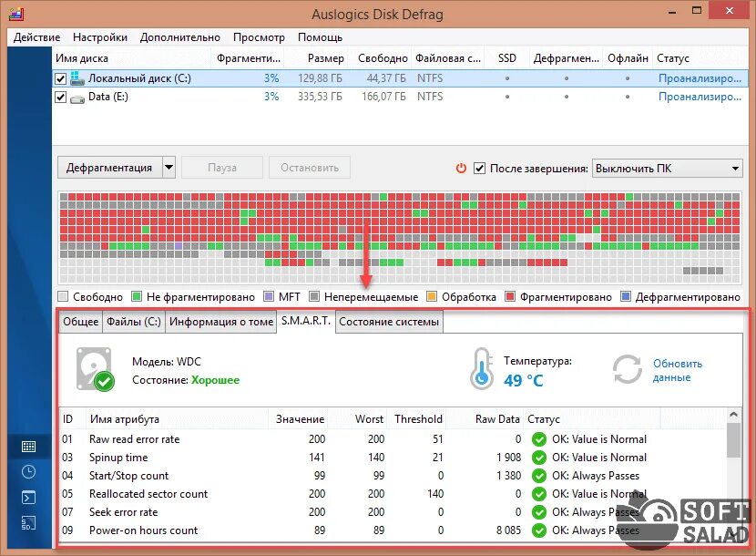Viewport: 756px width, 556px height.
Task: Click the Пауза button
Action: coord(221,168)
